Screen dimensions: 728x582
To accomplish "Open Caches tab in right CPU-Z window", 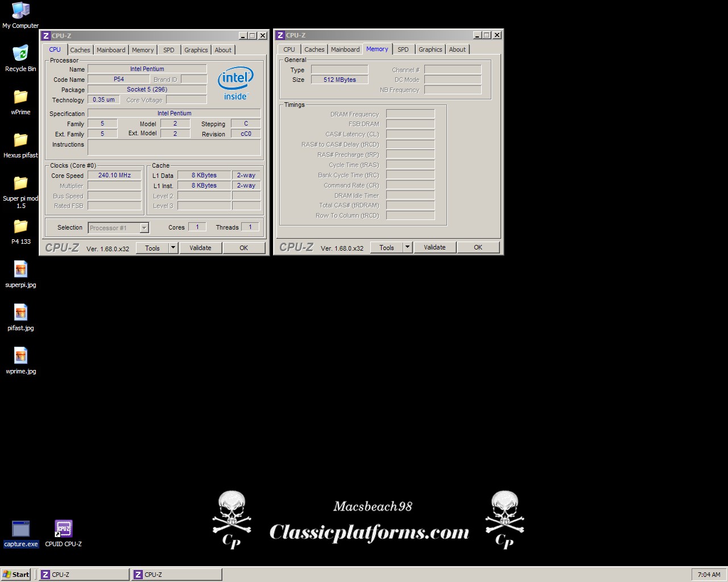I will pyautogui.click(x=315, y=49).
